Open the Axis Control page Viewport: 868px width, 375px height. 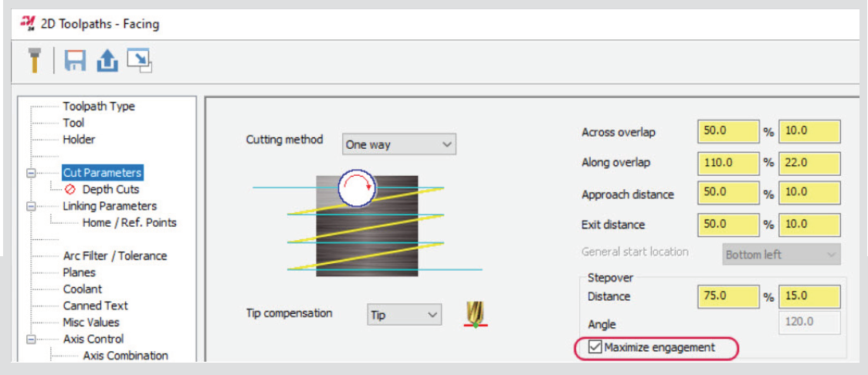tap(93, 339)
